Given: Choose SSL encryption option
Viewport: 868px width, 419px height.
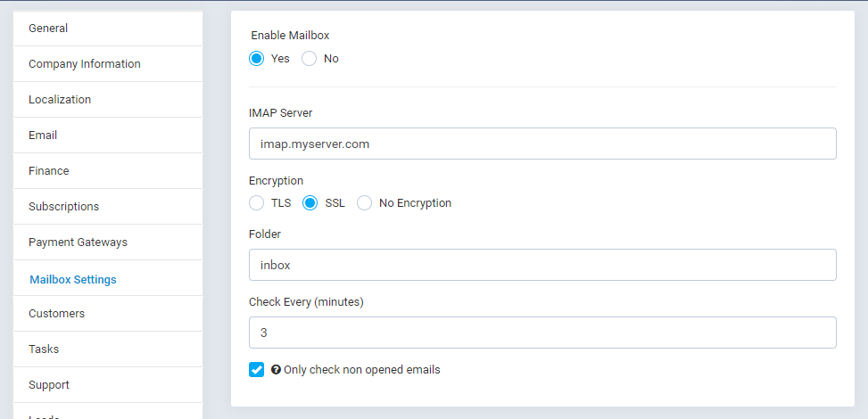Looking at the screenshot, I should (x=310, y=203).
